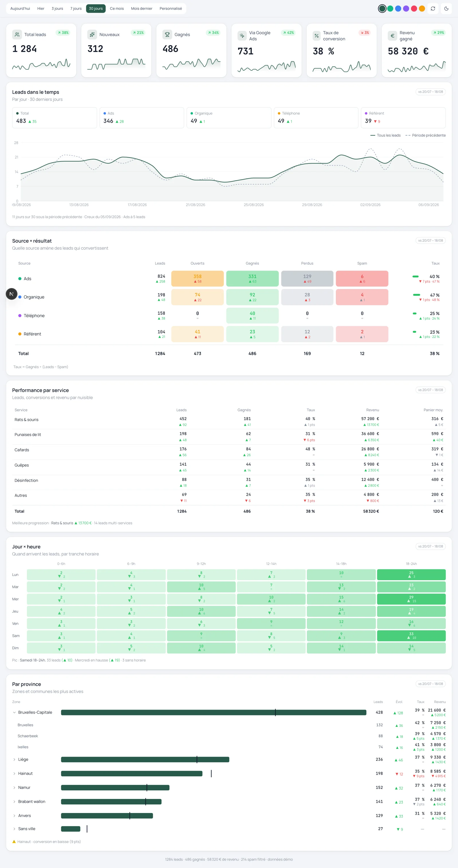Viewport: 458px width, 868px height.
Task: Click the refresh data icon
Action: (x=433, y=9)
